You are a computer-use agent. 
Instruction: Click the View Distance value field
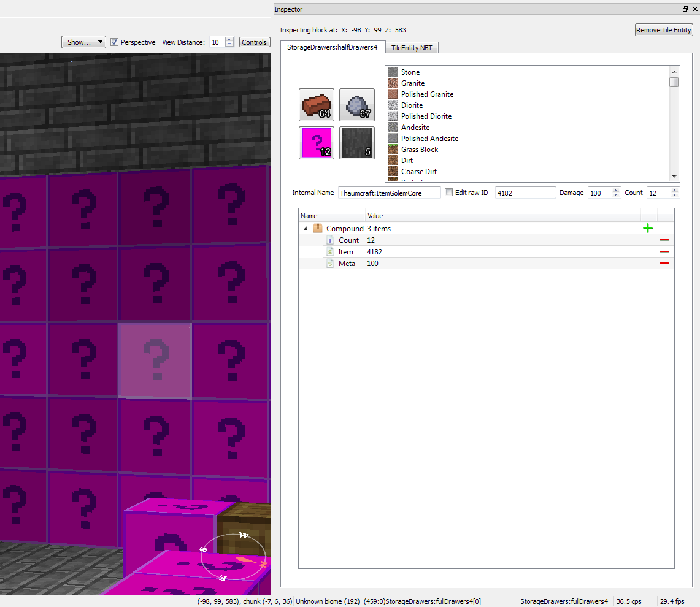[217, 42]
